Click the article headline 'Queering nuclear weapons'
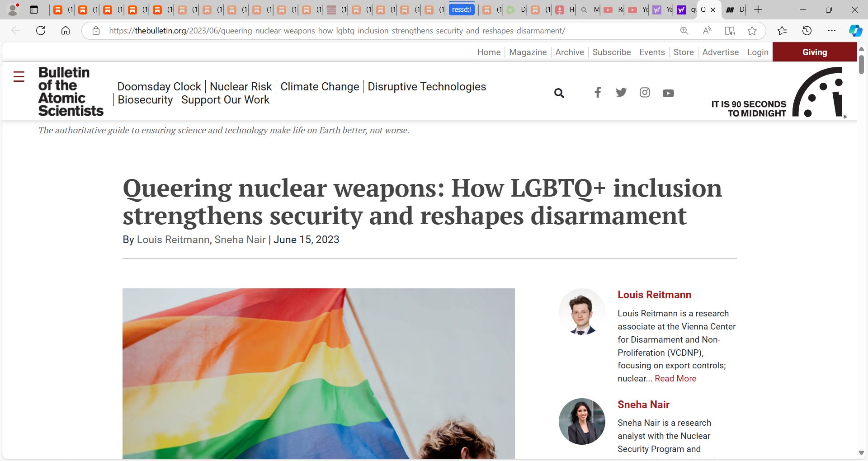 (422, 202)
